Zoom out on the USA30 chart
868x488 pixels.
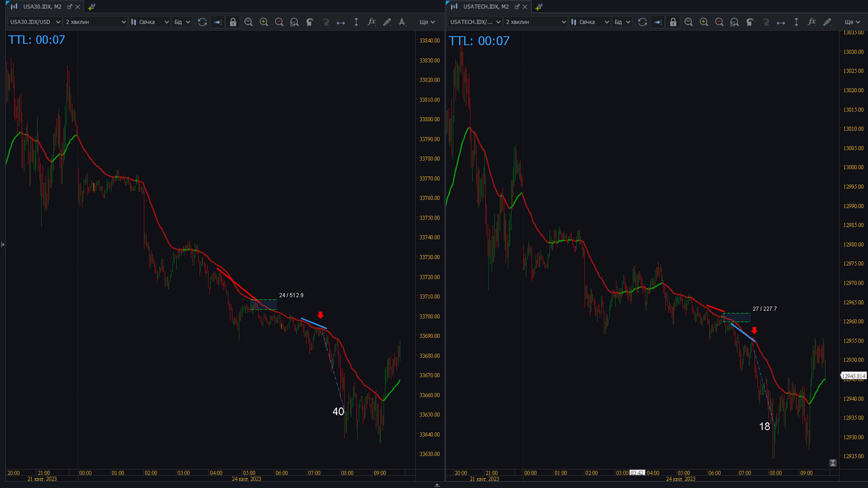pos(279,22)
